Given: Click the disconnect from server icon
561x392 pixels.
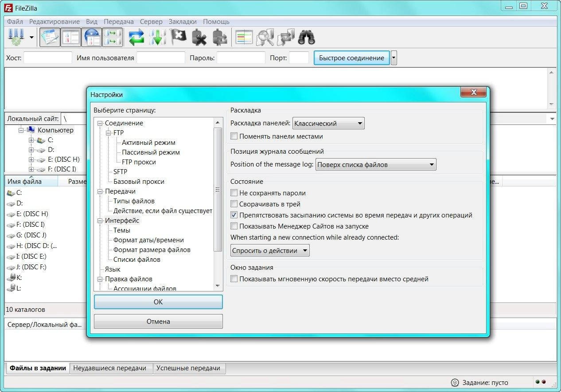Looking at the screenshot, I should coord(199,37).
